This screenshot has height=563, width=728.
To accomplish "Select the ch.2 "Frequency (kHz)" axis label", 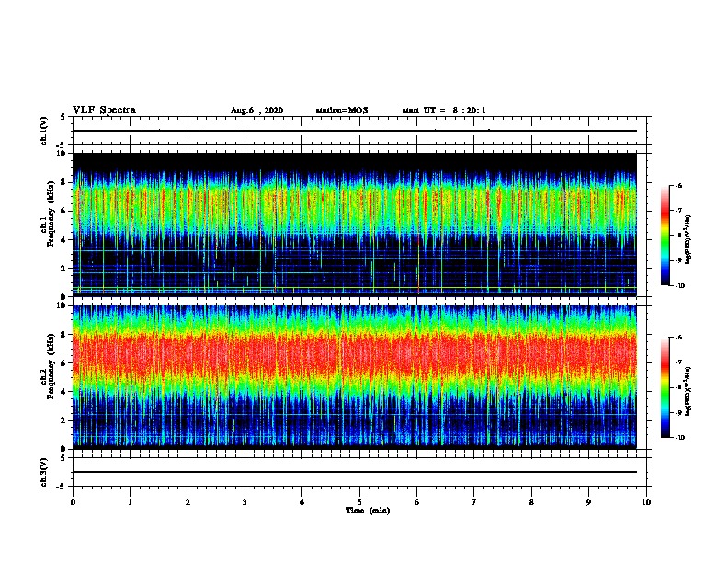I will [x=51, y=366].
